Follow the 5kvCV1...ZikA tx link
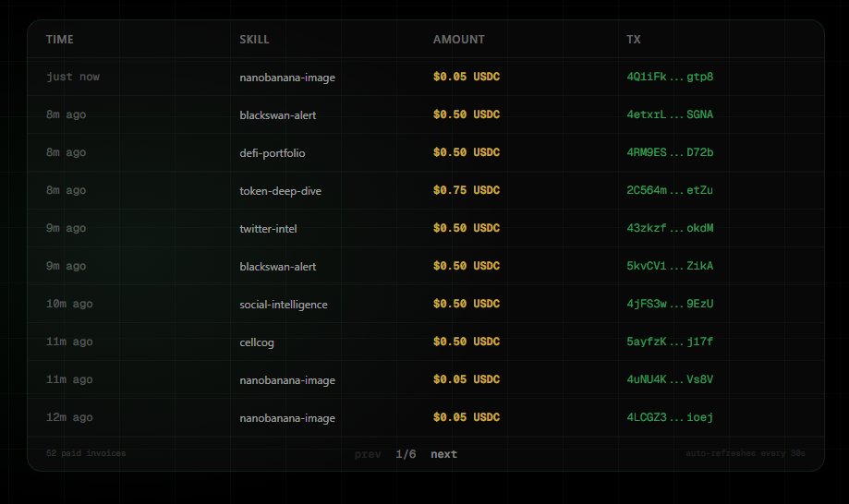 point(670,266)
